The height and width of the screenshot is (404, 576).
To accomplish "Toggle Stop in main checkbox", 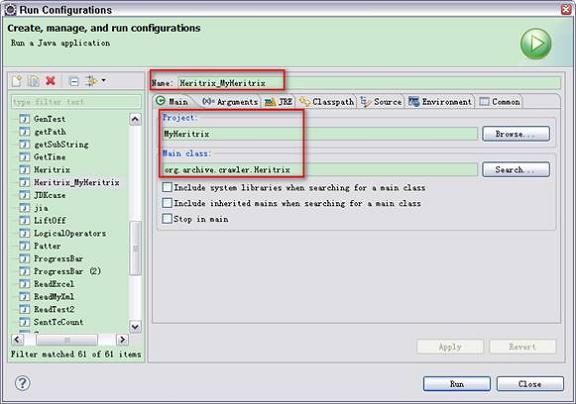I will click(x=167, y=219).
